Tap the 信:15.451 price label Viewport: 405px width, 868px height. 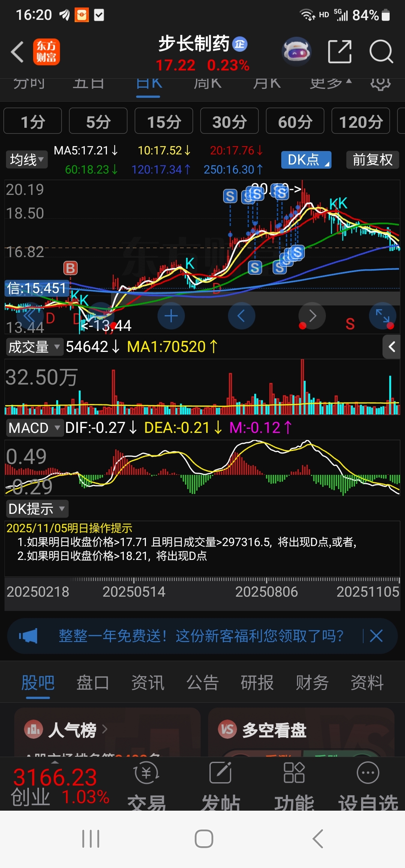37,288
